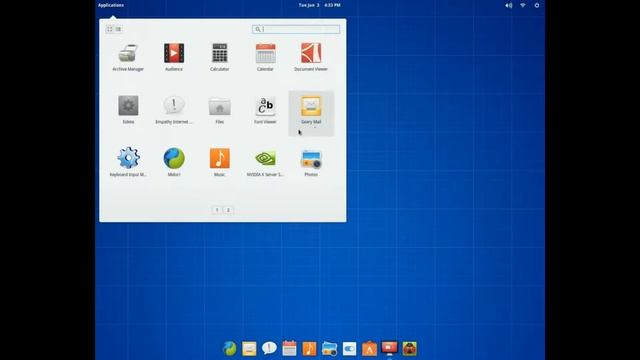Launch Document Viewer
640x360 pixels.
(x=311, y=57)
